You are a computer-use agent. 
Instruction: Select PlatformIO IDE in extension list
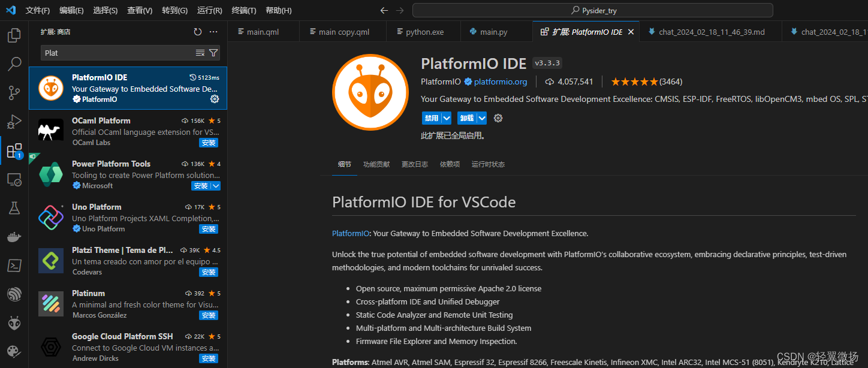(x=128, y=88)
